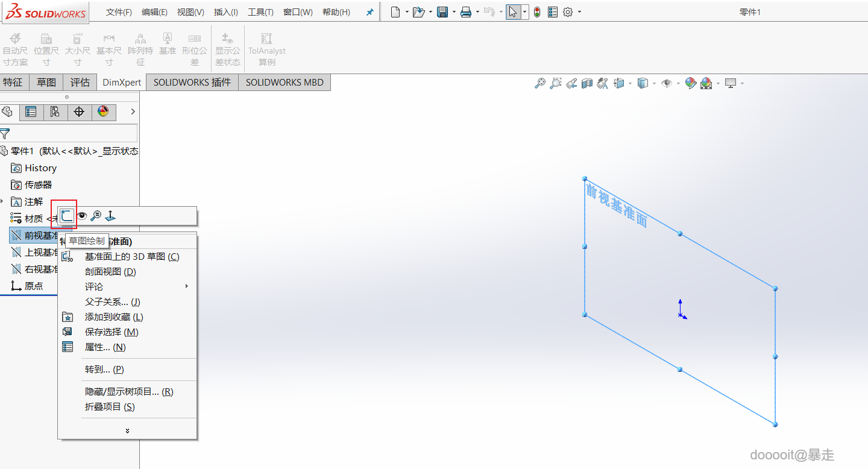Screen dimensions: 868x469
Task: Open the Display Style dropdown arrow
Action: tap(654, 83)
